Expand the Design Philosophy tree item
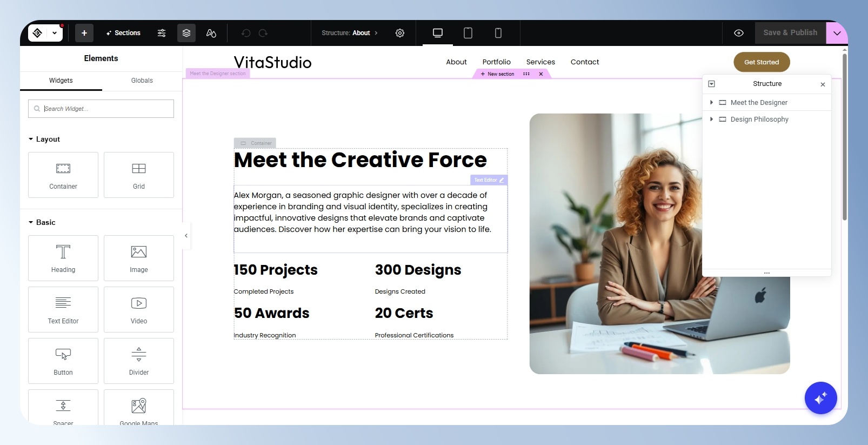This screenshot has height=445, width=868. click(711, 119)
